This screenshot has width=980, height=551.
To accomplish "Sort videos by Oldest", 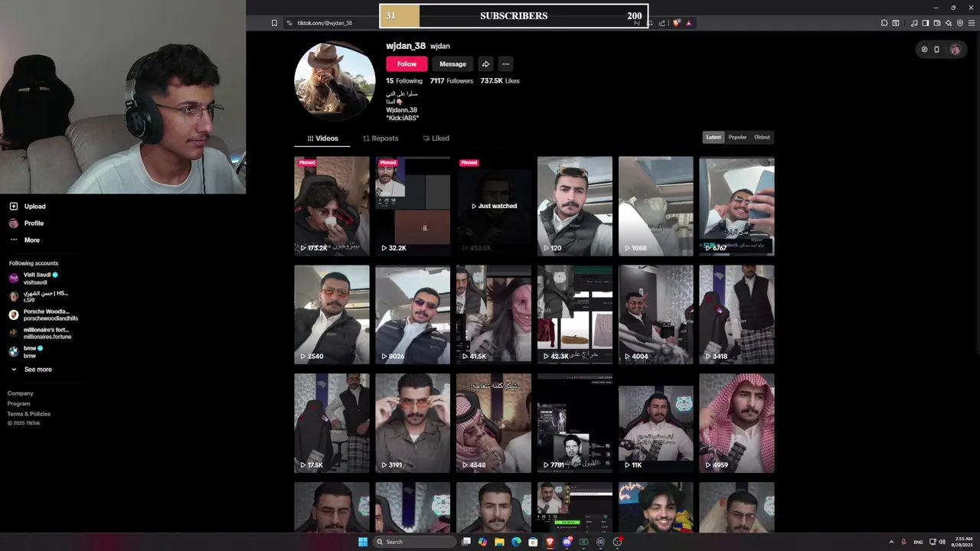I will pos(762,137).
